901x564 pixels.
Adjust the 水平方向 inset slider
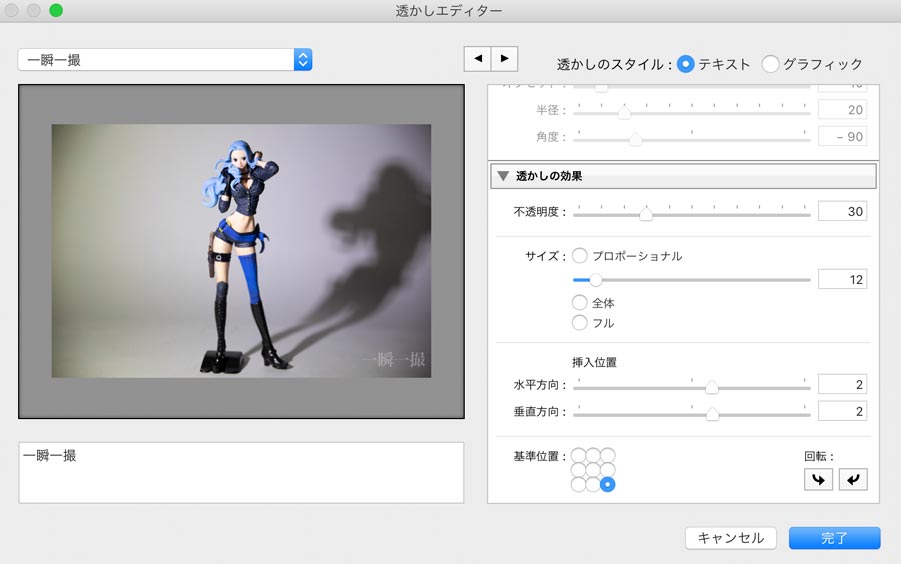click(711, 387)
